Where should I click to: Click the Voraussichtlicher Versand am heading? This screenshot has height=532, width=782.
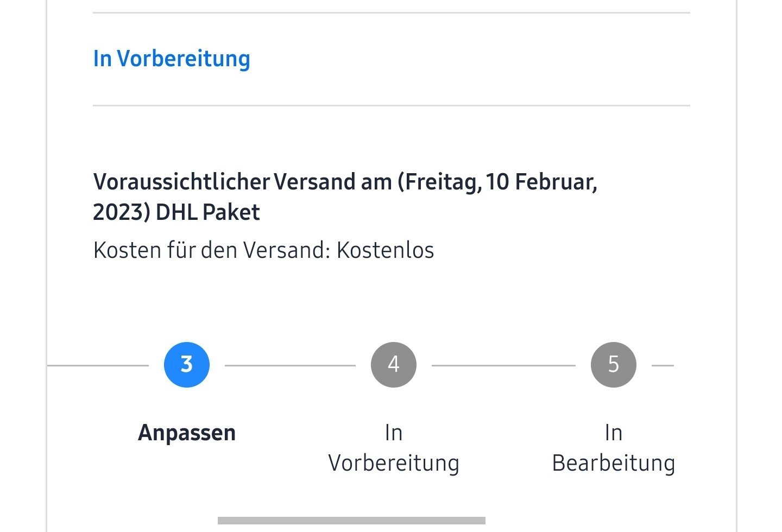242,182
